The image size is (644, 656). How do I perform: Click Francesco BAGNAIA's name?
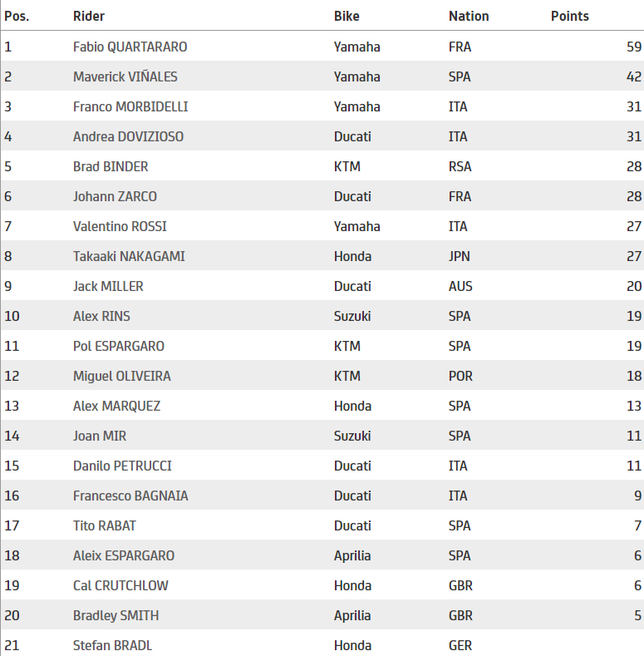pyautogui.click(x=130, y=496)
